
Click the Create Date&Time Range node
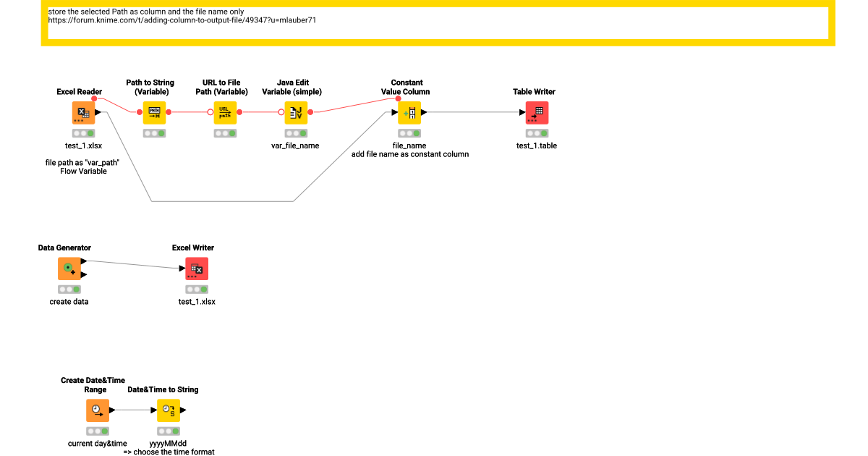click(97, 410)
